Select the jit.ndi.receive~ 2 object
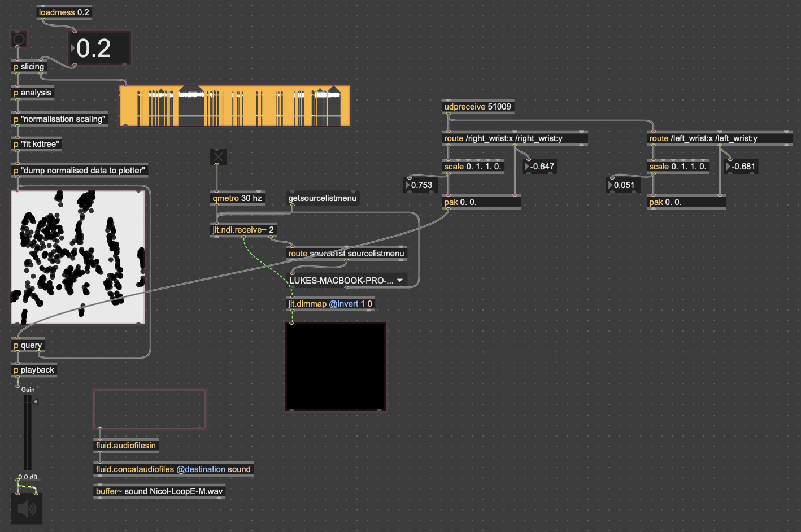The height and width of the screenshot is (532, 801). [243, 230]
